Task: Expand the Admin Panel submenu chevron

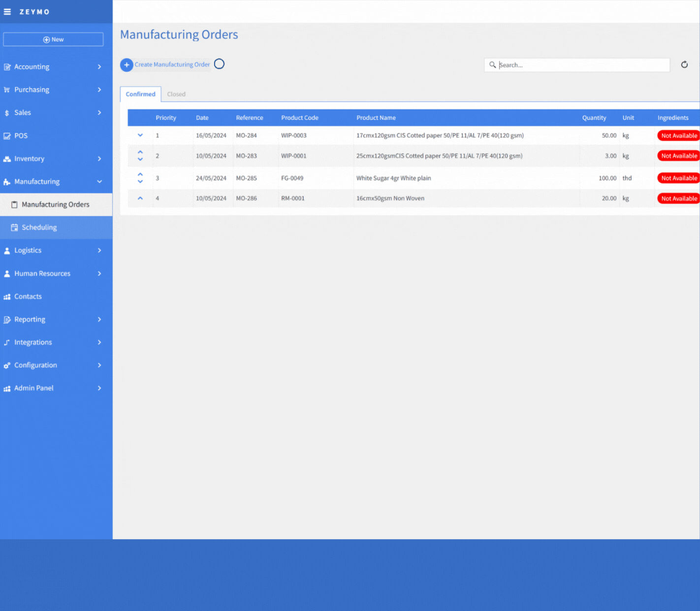Action: [x=99, y=388]
